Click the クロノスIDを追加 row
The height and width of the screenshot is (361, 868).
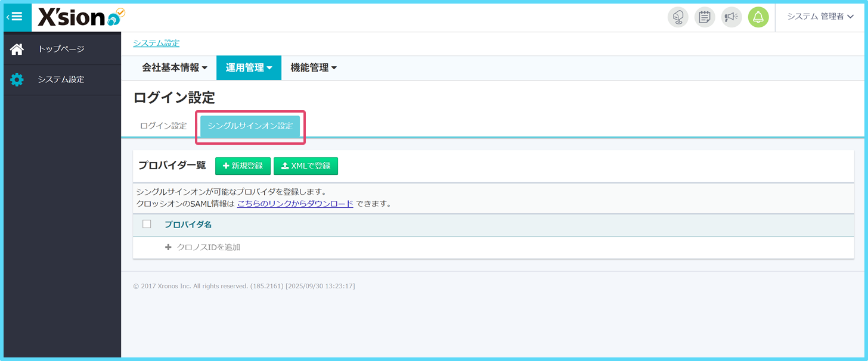tap(203, 247)
